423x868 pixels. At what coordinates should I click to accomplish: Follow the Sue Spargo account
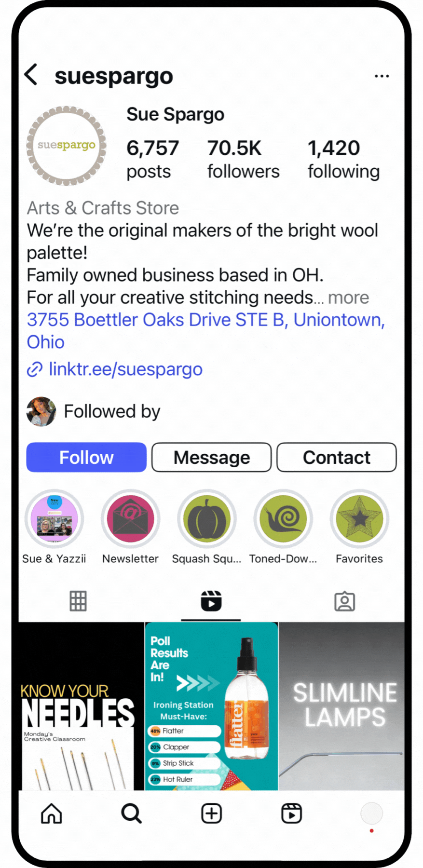(86, 457)
